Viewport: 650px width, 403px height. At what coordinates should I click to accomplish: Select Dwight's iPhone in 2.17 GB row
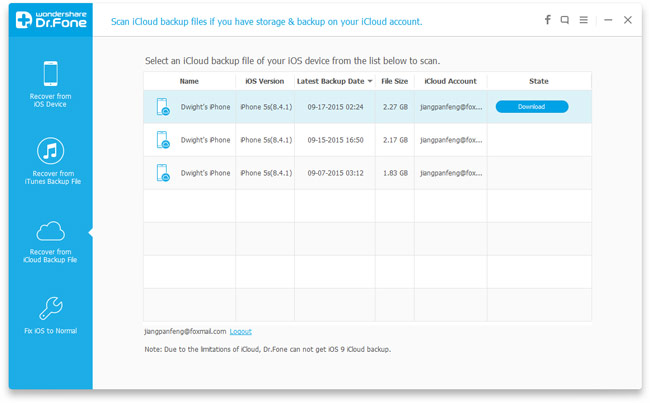205,140
